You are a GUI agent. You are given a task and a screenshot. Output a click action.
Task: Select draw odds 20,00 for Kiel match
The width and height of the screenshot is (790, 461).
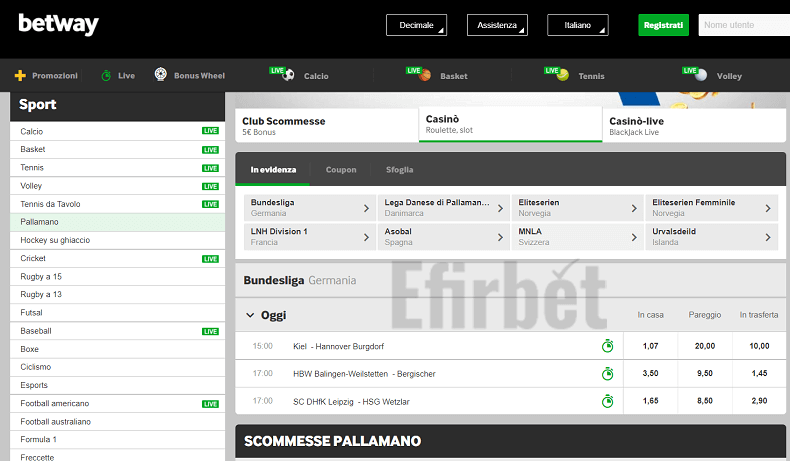(705, 346)
